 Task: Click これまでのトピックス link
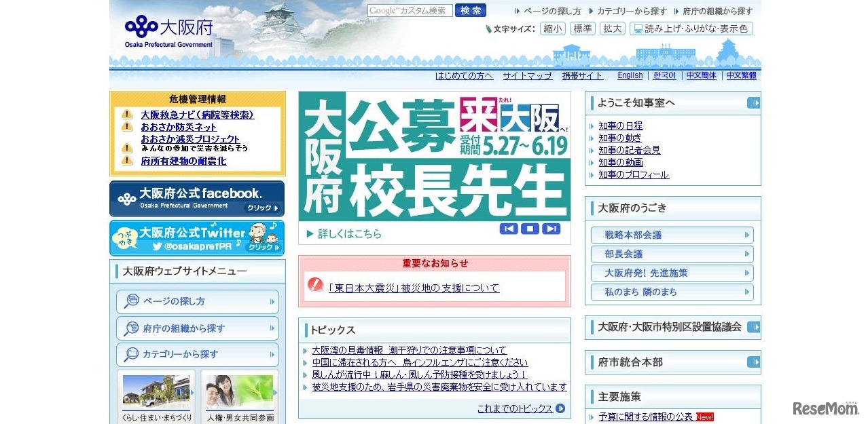(515, 408)
